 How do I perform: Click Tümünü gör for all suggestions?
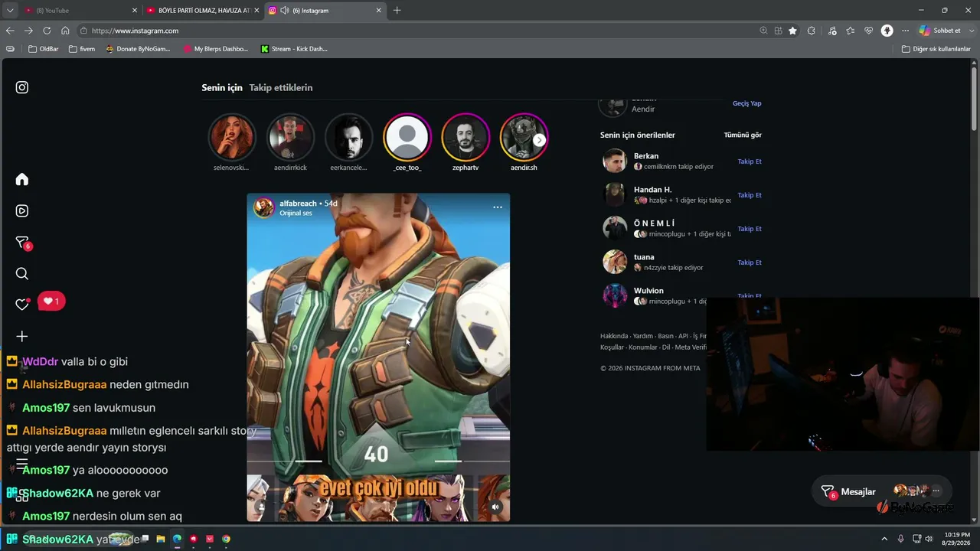[x=743, y=135]
